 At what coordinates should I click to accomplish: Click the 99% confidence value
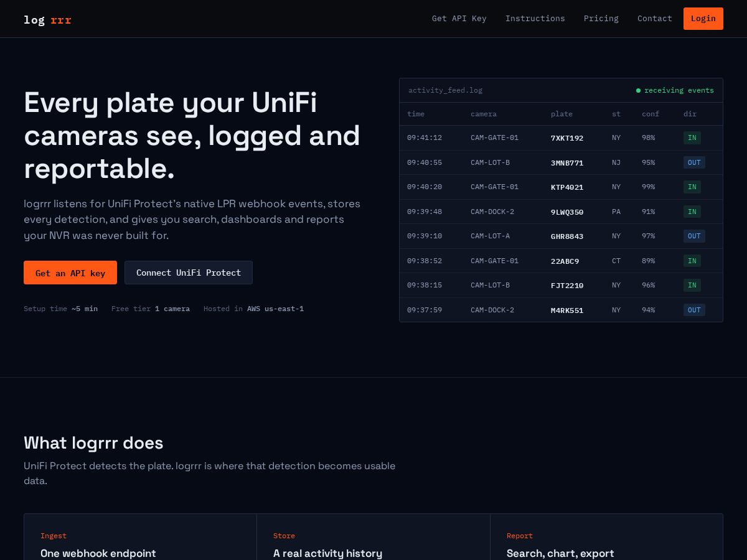648,187
